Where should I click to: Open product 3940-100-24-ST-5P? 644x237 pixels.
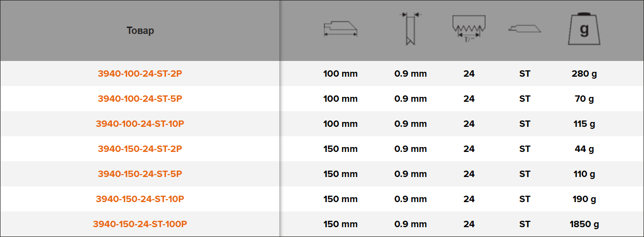(140, 99)
